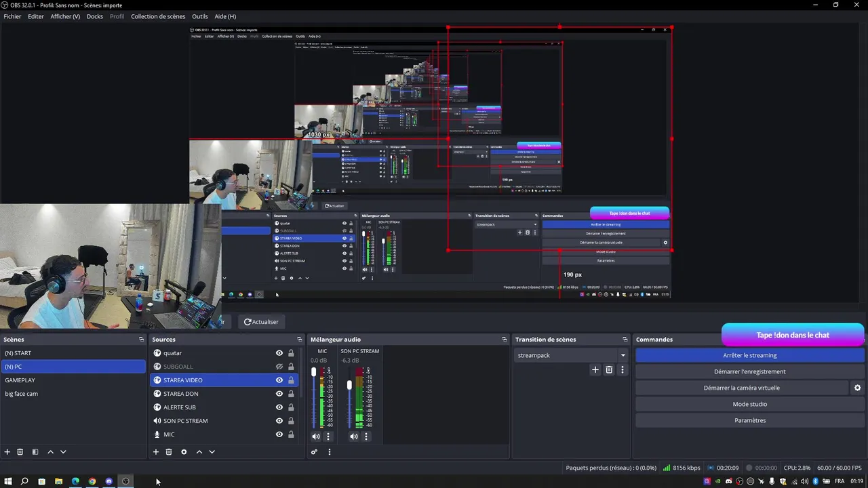
Task: Open advanced audio properties gears icon
Action: click(x=314, y=452)
